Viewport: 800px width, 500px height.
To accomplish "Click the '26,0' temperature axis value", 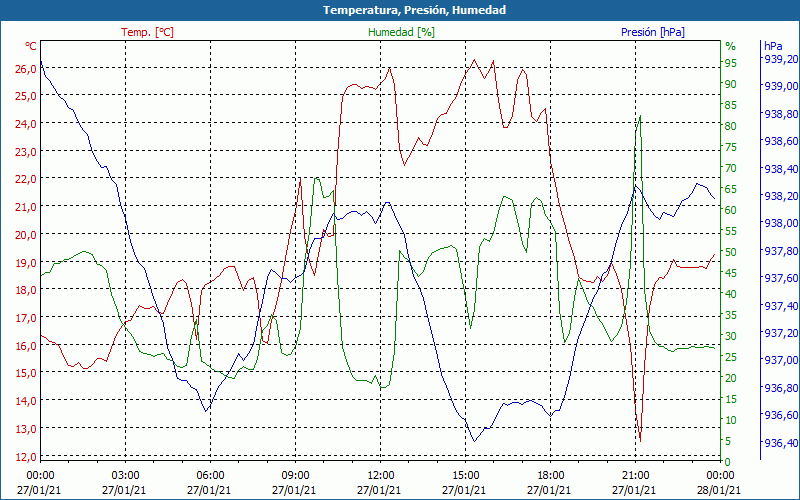I will (26, 68).
